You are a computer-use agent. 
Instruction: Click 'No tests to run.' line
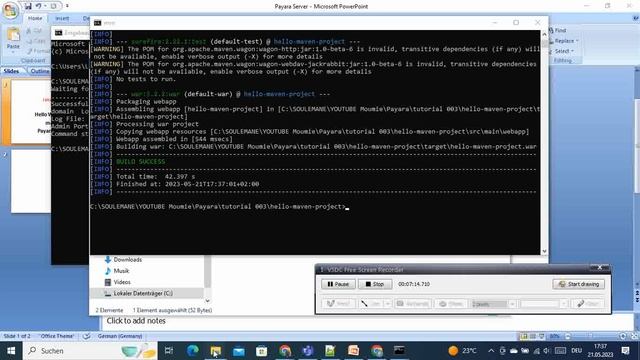point(146,79)
